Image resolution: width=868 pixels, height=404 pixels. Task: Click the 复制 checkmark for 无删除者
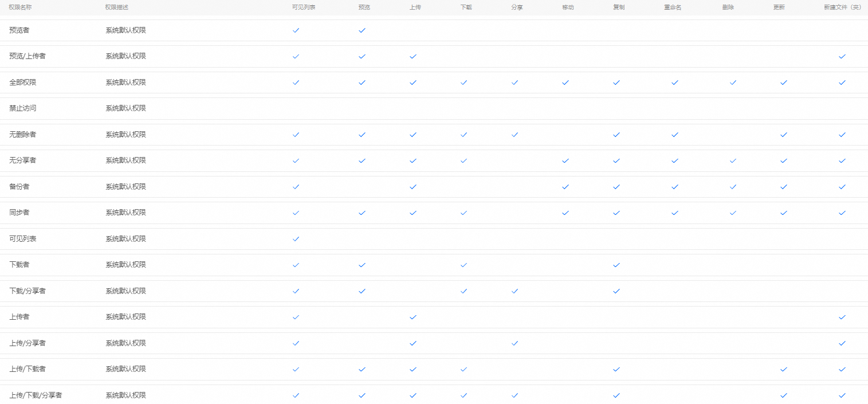coord(616,135)
